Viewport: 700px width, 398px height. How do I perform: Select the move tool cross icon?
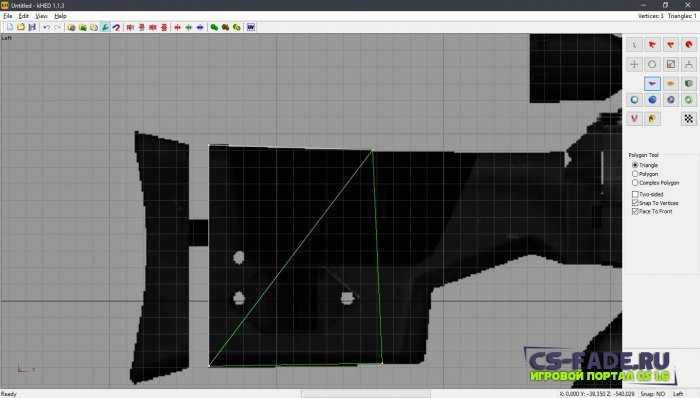(634, 64)
